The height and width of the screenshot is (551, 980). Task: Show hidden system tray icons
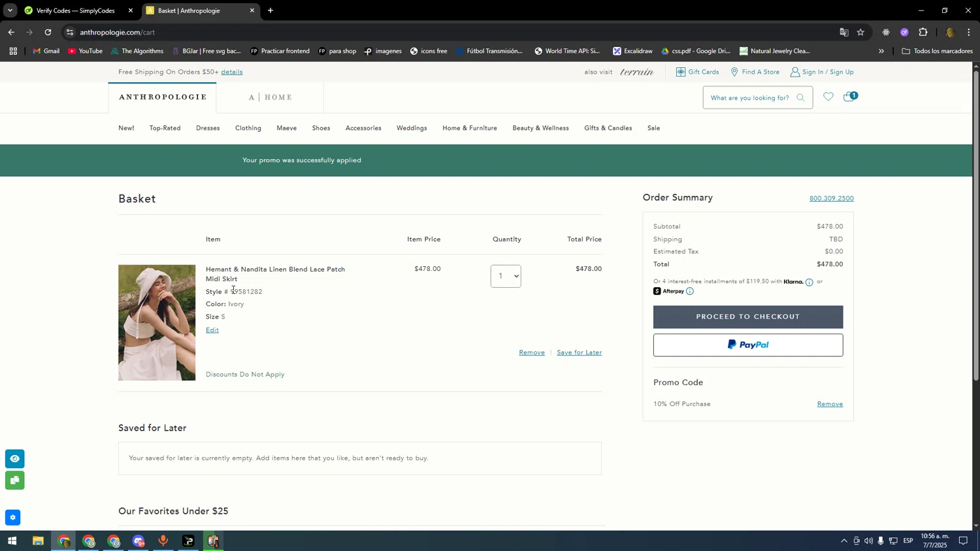843,541
